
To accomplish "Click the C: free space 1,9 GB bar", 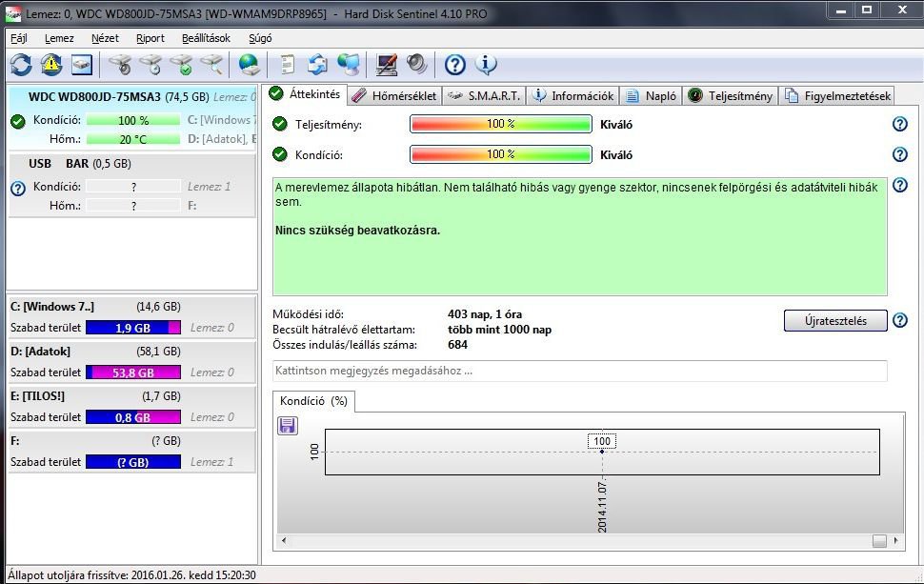I will (133, 328).
